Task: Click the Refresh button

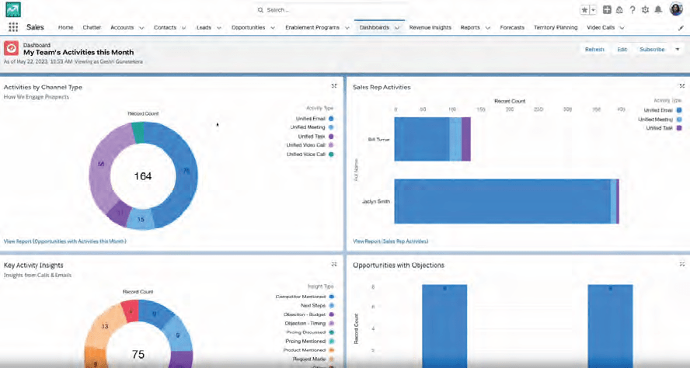Action: [595, 49]
